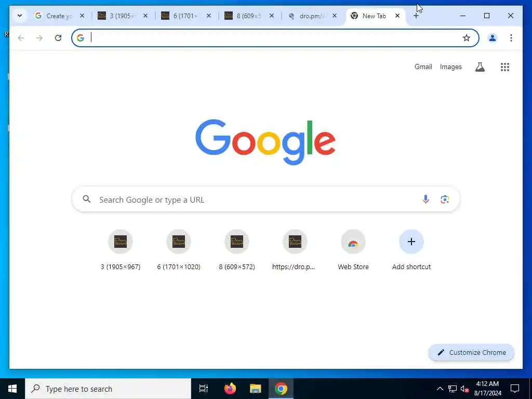Screen dimensions: 532x399
Task: Open the clock showing 4:12 AM
Action: [x=487, y=389]
